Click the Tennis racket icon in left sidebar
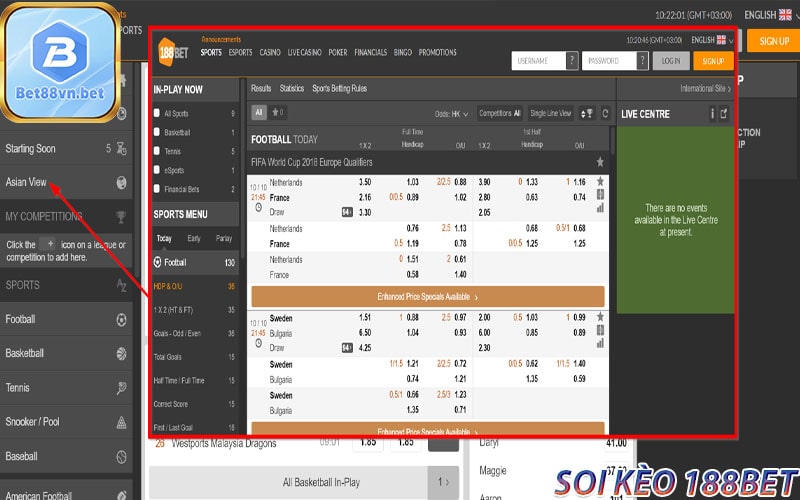800x500 pixels. pyautogui.click(x=121, y=388)
